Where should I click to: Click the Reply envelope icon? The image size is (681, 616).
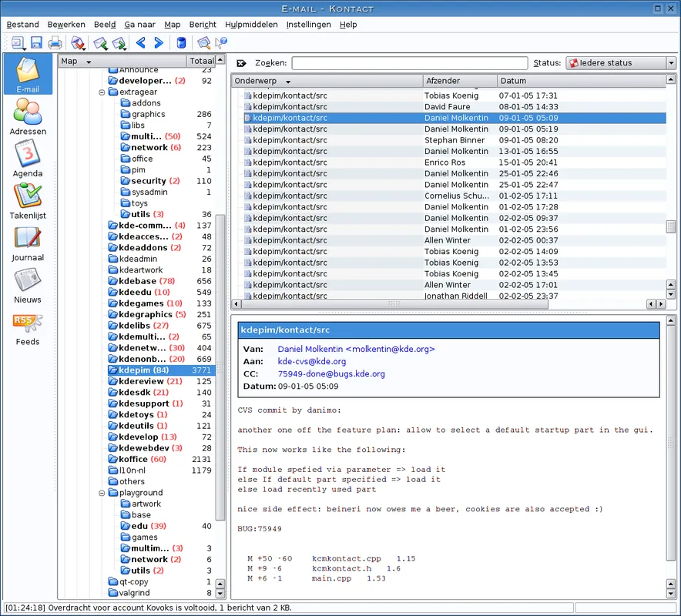pos(100,42)
